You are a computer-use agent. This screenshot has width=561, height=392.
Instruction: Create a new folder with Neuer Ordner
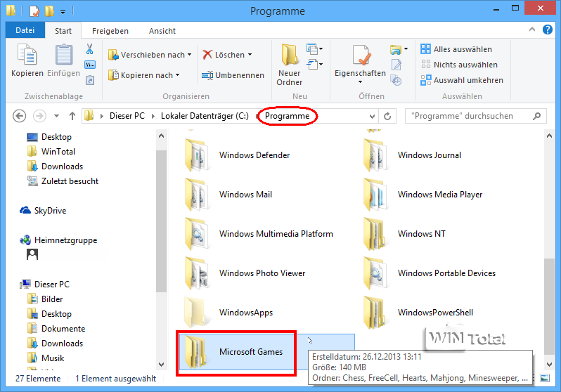[x=290, y=65]
